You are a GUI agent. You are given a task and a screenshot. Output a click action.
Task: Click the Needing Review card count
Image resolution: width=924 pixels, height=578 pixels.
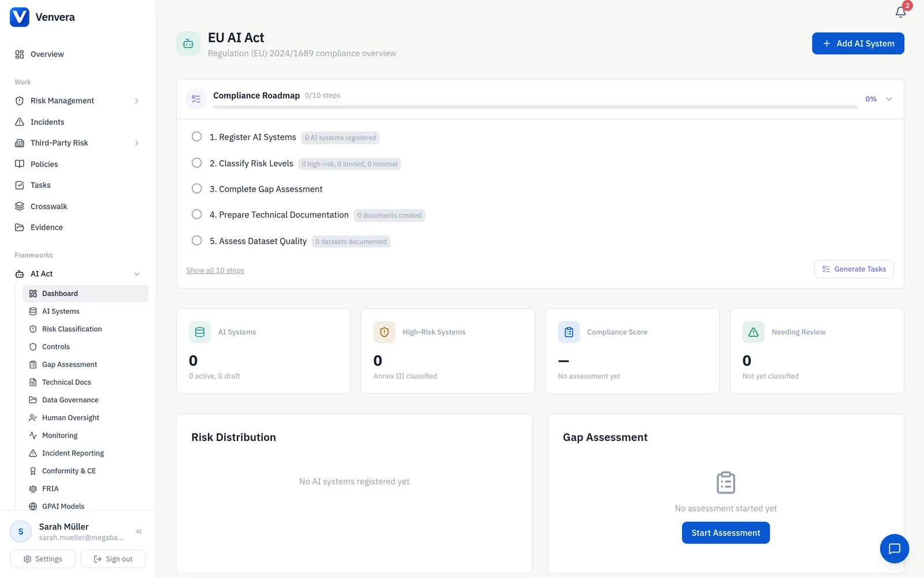[747, 361]
